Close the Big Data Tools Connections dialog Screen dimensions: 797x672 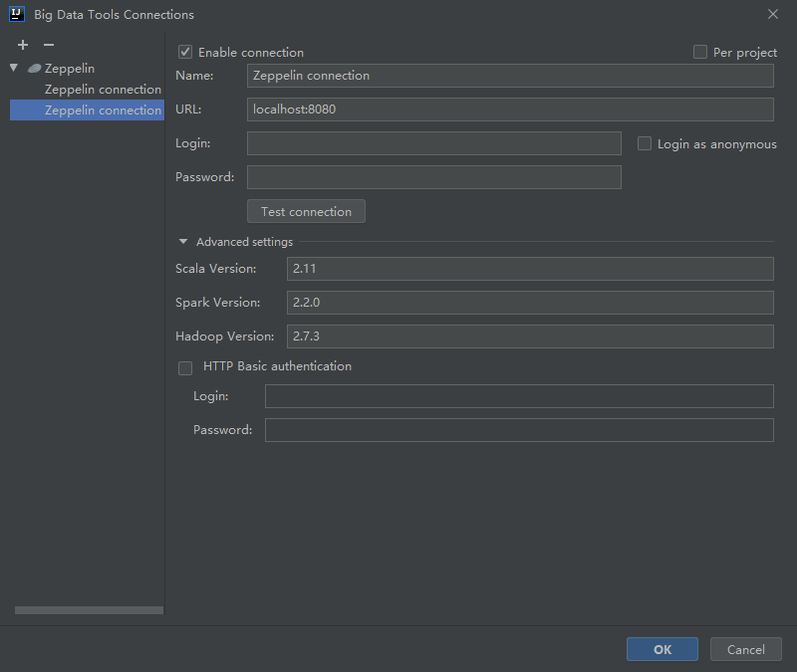(772, 14)
